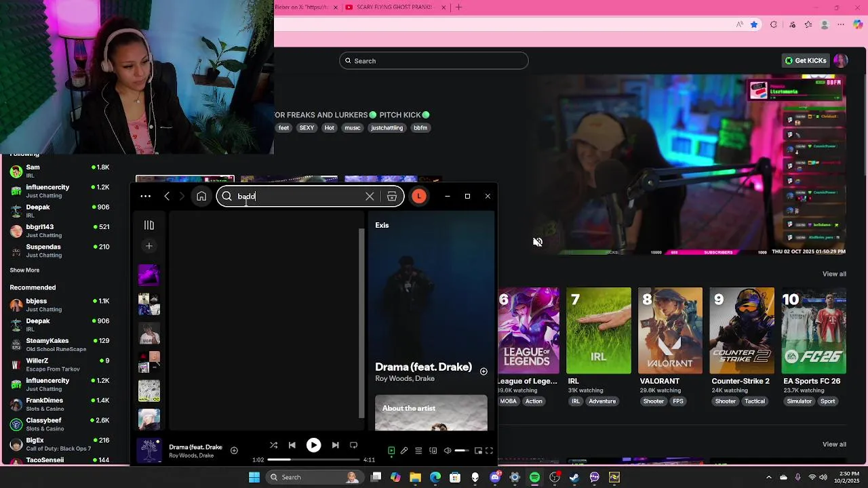Clear the Spotify search field
Screen dimensions: 868x488
(370, 197)
